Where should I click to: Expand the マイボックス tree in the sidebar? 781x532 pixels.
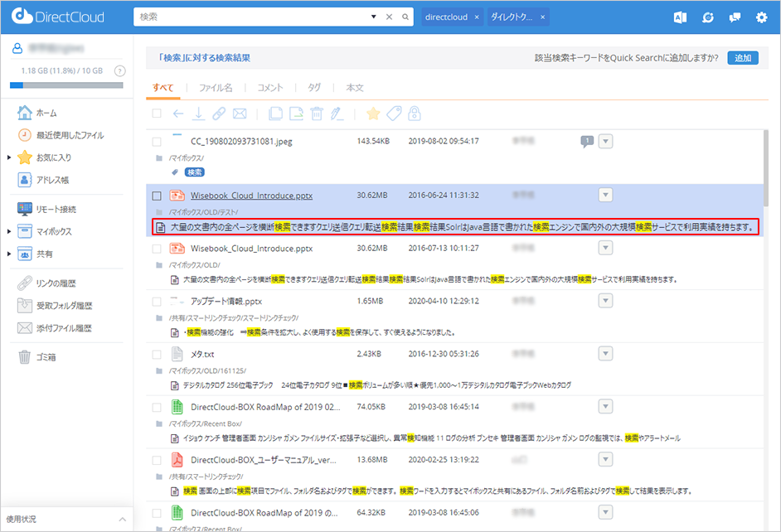pyautogui.click(x=9, y=232)
